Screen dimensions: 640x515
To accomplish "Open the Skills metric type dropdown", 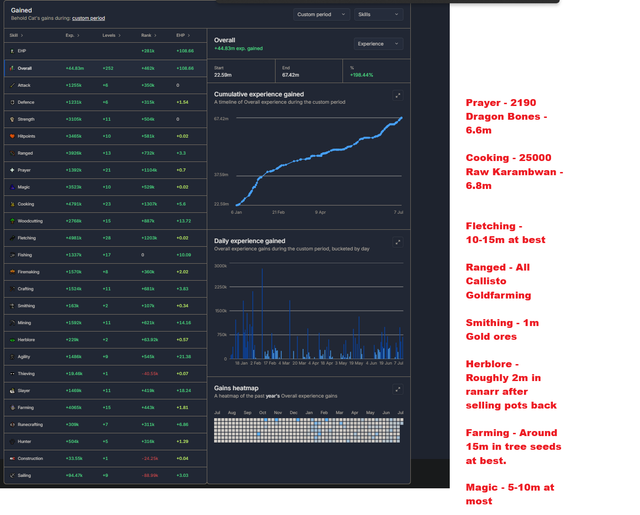I will (378, 14).
